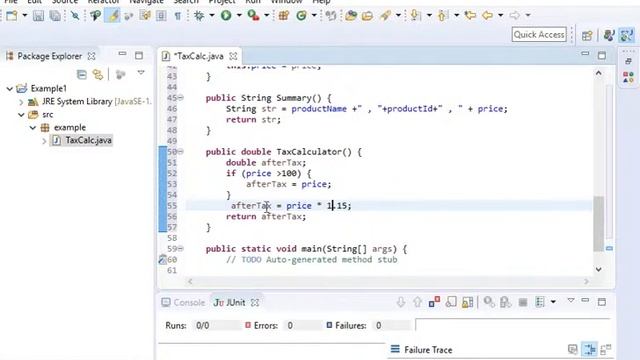Open the Source menu
640x360 pixels.
tap(64, 2)
